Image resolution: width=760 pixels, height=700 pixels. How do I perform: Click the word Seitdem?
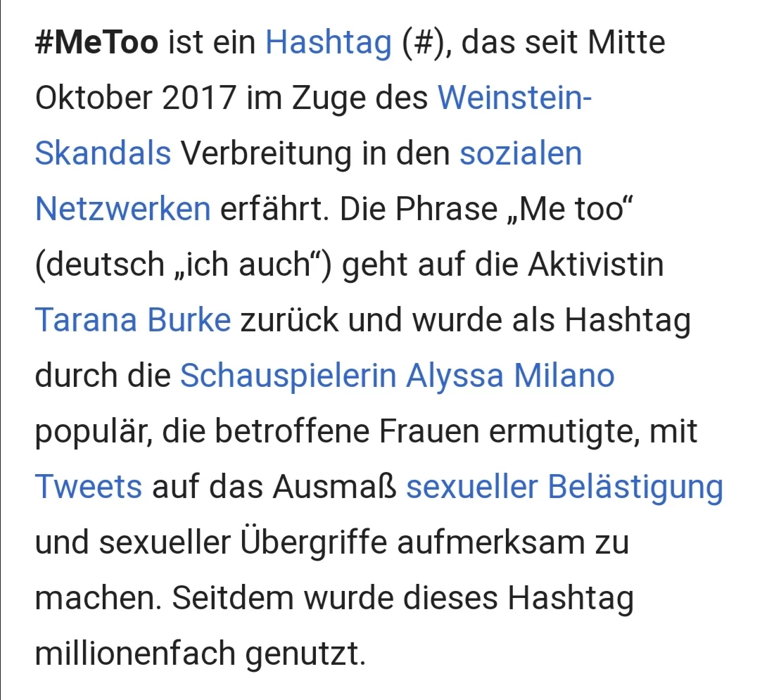click(x=233, y=597)
